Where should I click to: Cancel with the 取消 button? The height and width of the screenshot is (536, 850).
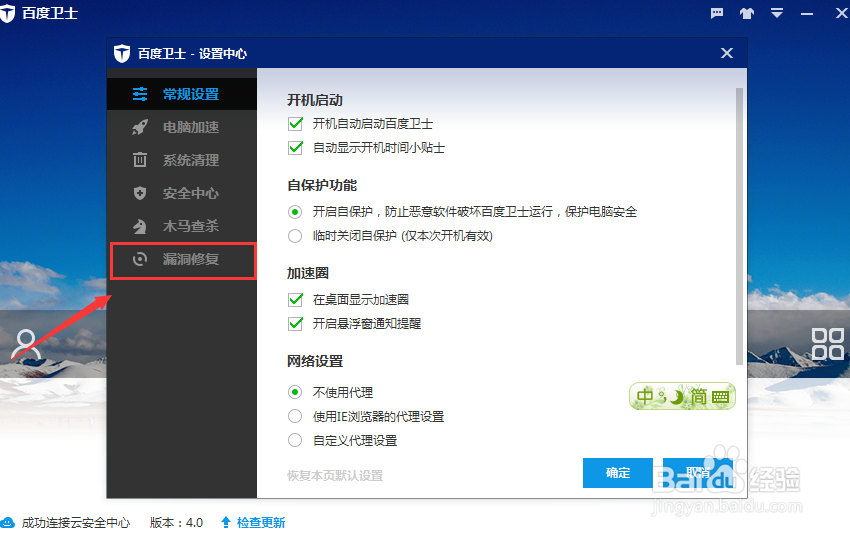tap(698, 473)
